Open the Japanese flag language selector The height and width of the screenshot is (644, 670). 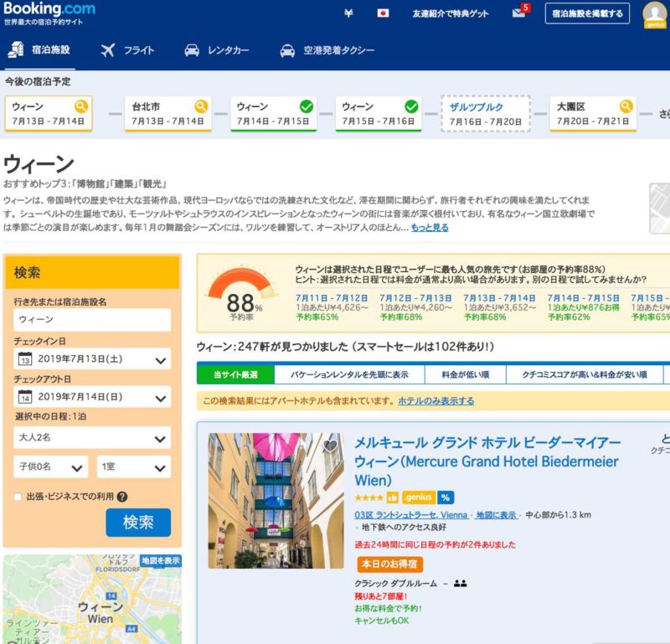pyautogui.click(x=383, y=13)
